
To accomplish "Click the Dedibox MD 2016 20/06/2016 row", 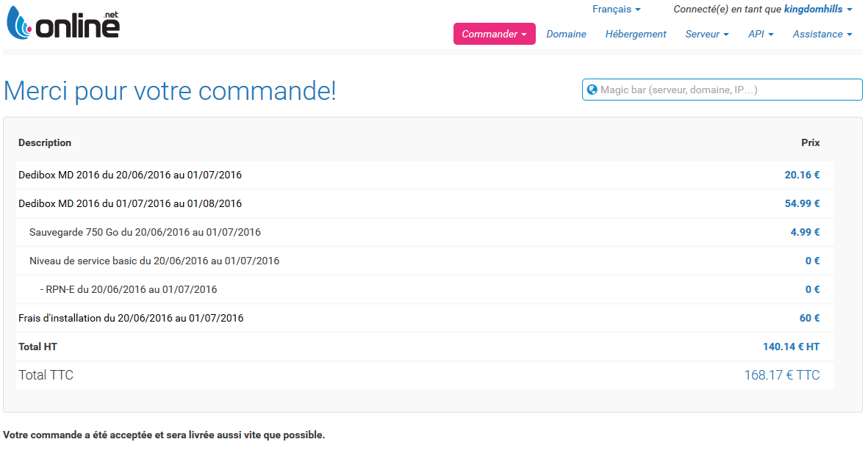I will coord(130,175).
